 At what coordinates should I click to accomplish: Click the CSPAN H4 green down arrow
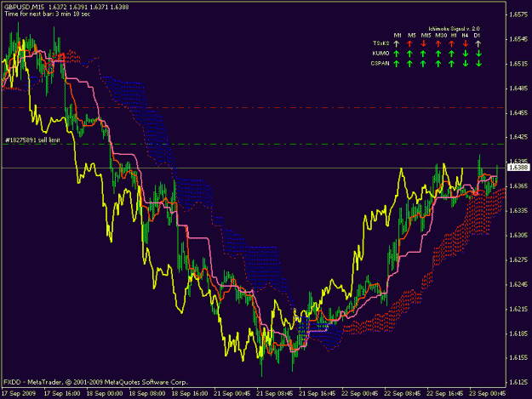pos(466,64)
